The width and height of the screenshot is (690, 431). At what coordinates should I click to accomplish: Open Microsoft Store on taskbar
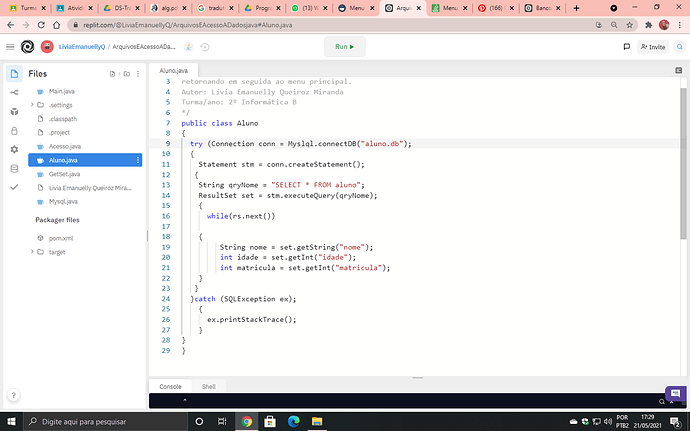[270, 421]
